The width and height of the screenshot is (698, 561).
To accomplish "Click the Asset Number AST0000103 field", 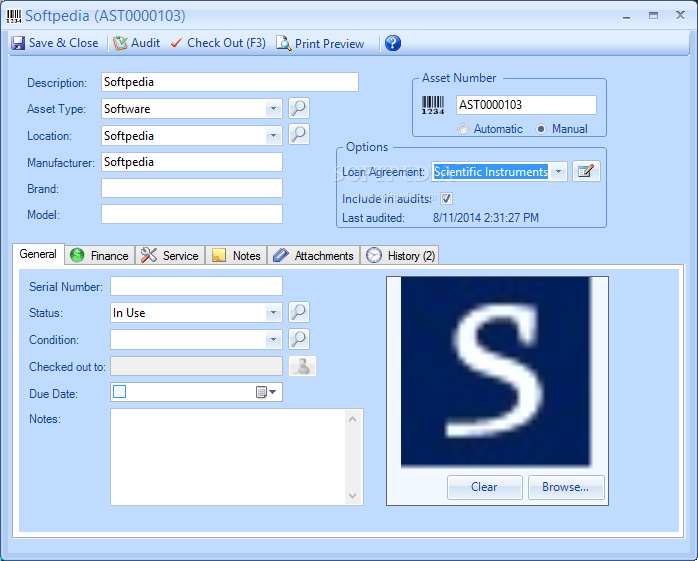I will (526, 105).
